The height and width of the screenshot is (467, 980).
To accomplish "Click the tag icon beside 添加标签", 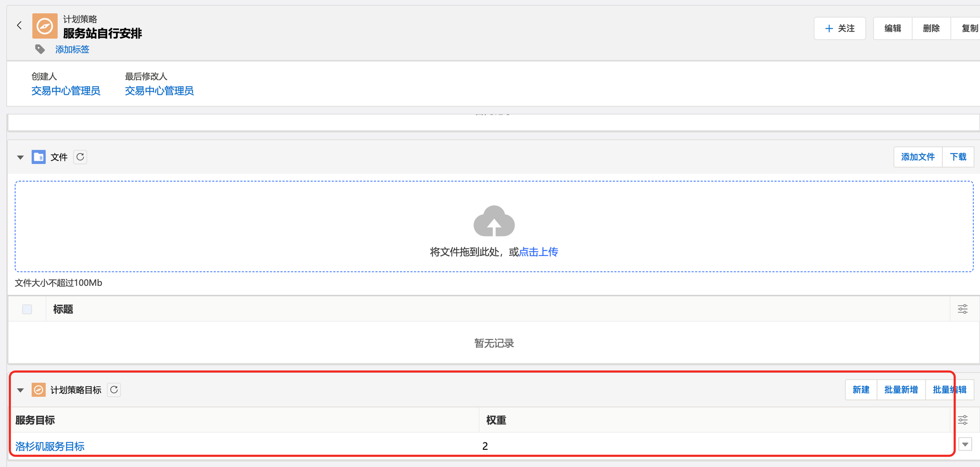I will point(40,49).
